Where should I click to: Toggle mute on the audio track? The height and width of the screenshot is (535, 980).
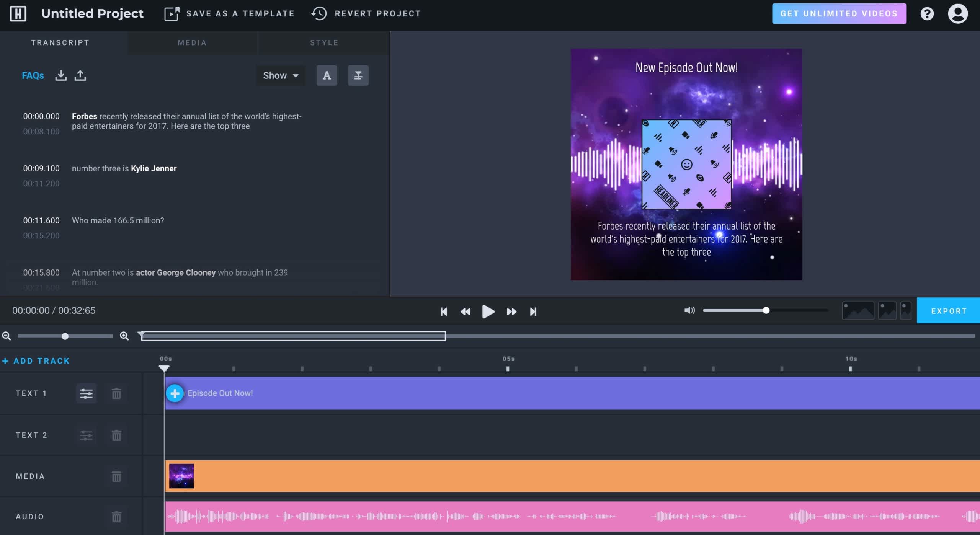click(689, 310)
